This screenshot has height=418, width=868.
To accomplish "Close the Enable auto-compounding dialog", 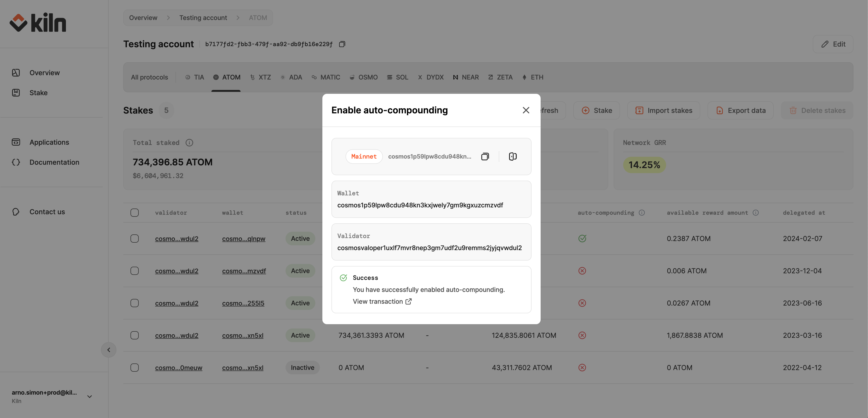I will click(526, 110).
